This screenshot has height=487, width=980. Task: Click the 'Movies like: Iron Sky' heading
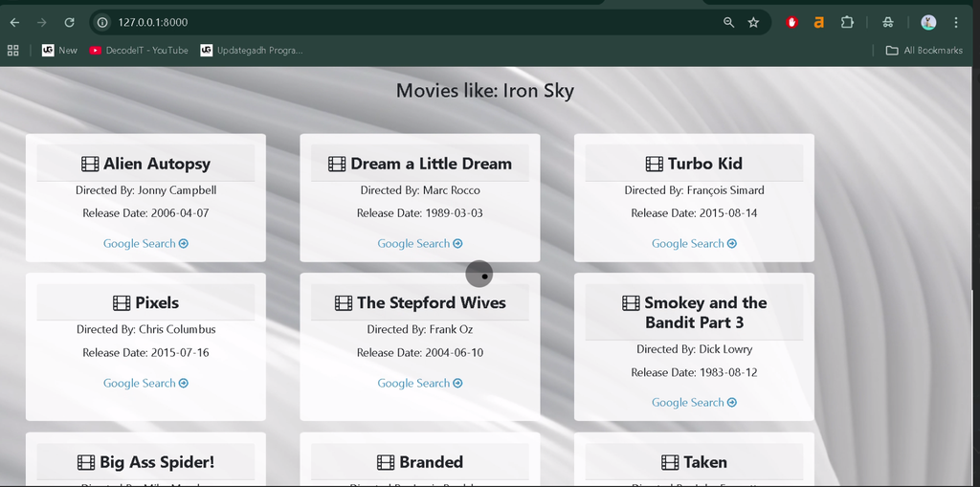pyautogui.click(x=485, y=91)
